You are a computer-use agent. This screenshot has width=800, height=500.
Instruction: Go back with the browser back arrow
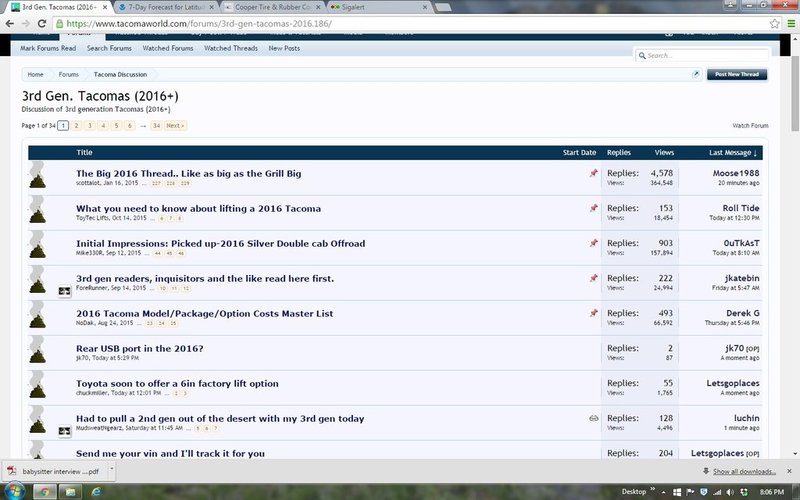coord(10,23)
